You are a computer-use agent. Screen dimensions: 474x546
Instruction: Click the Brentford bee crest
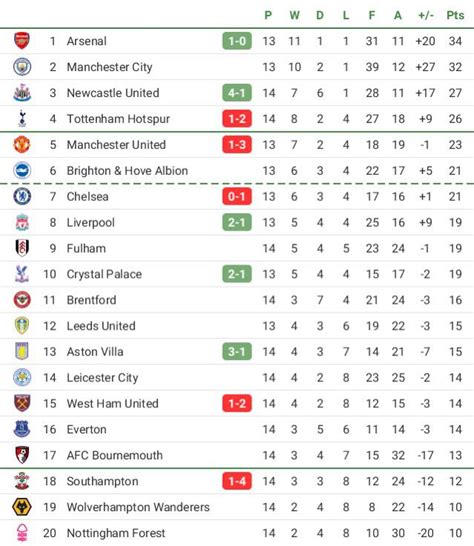pos(22,300)
